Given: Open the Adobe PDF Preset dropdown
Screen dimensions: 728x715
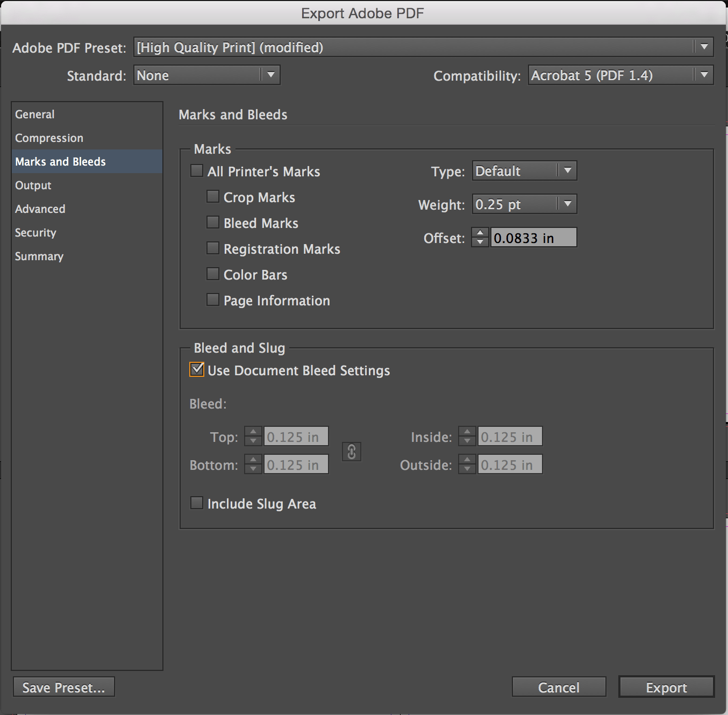Looking at the screenshot, I should tap(423, 47).
